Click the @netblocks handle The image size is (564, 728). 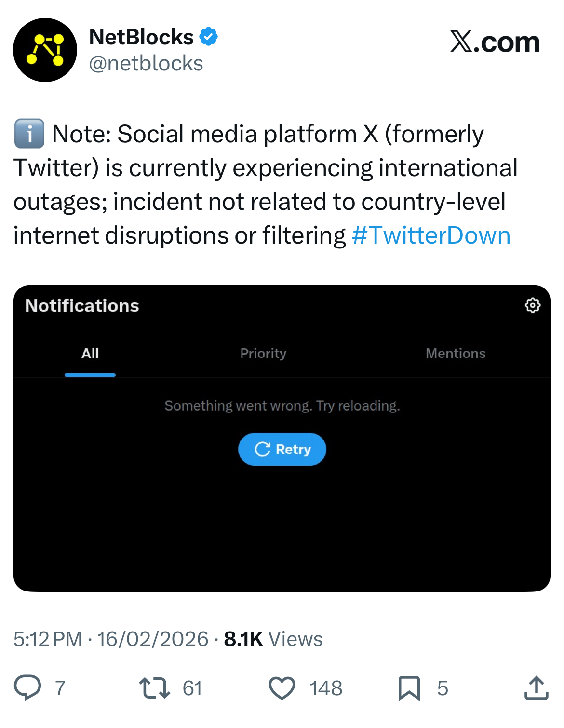(146, 64)
